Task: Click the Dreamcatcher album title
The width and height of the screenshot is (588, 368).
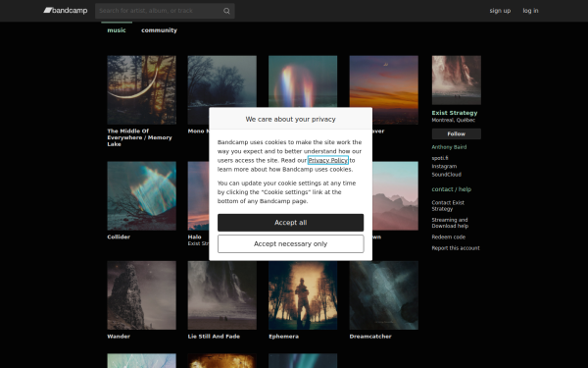Action: click(370, 337)
